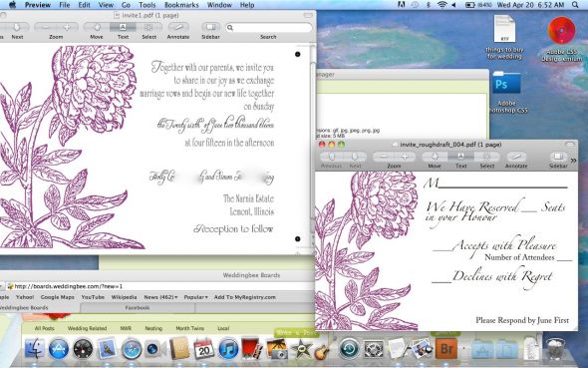This screenshot has height=368, width=588.
Task: Open the Window menu
Action: (219, 5)
